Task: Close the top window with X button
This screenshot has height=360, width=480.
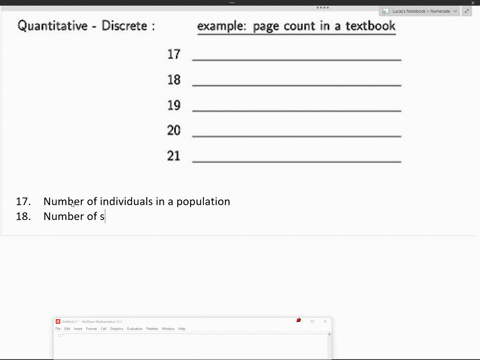Action: (473, 2)
